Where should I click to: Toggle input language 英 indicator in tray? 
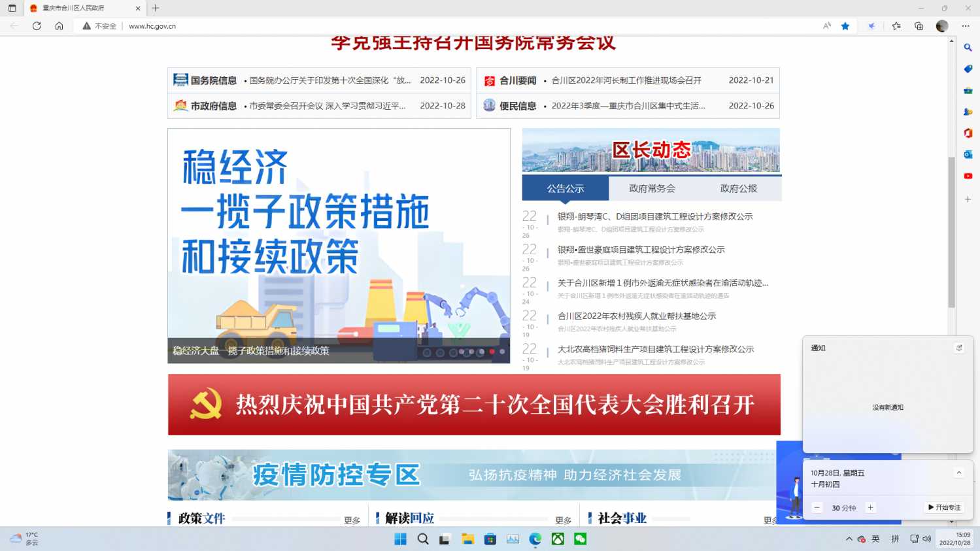[875, 539]
